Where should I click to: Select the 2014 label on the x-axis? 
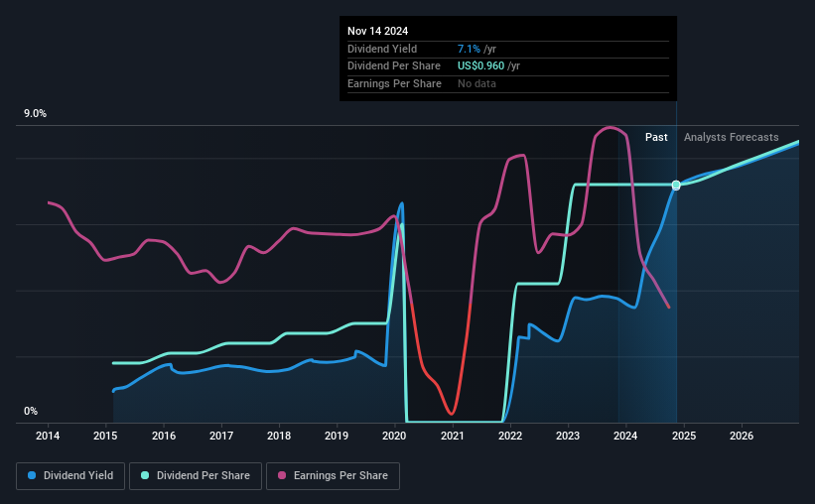[x=48, y=436]
